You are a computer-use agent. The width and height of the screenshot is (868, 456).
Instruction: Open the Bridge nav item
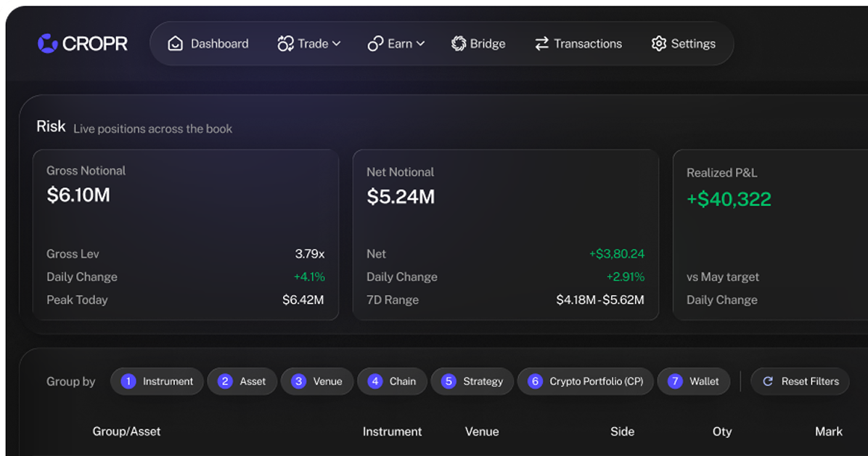click(x=478, y=44)
